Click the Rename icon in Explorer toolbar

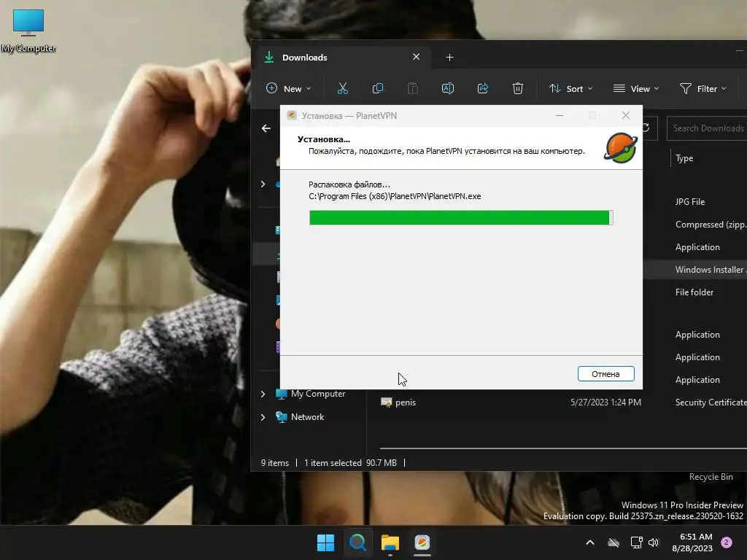448,88
